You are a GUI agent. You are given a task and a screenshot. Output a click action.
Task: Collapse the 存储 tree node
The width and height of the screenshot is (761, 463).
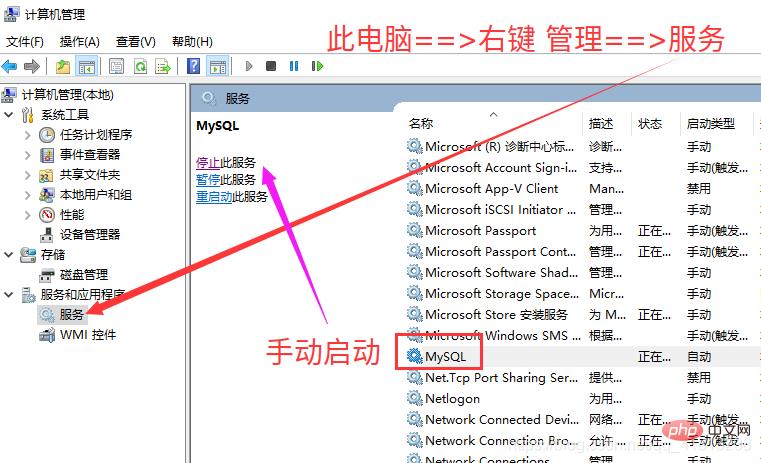click(x=9, y=254)
